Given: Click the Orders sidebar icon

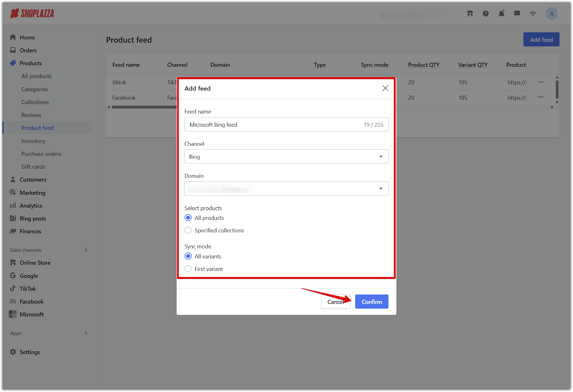Looking at the screenshot, I should pyautogui.click(x=13, y=50).
